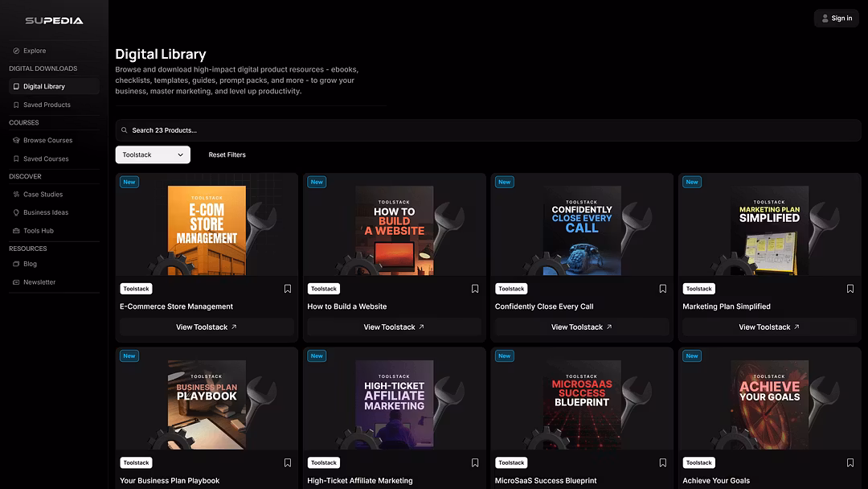The image size is (868, 489).
Task: Open Business Ideas page
Action: pos(55,212)
